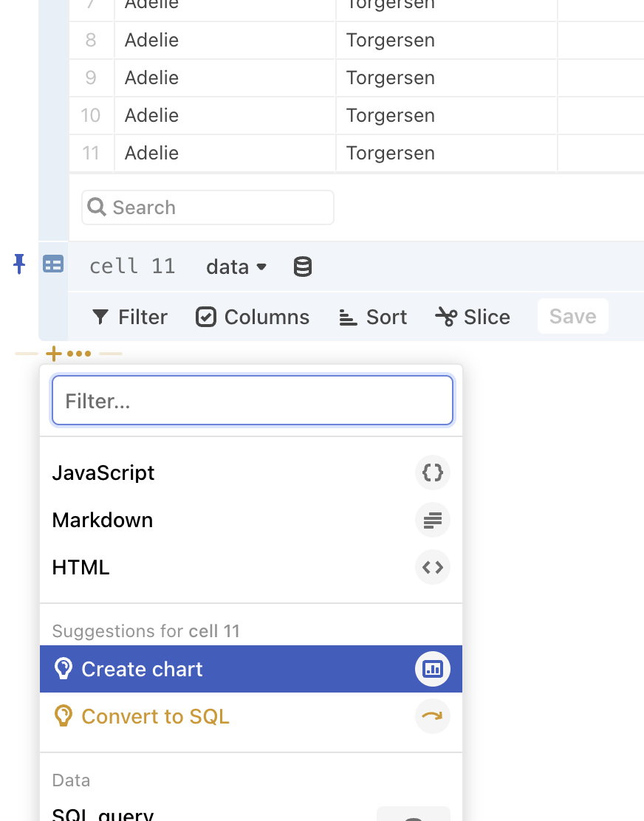Open the database source icon next to data
This screenshot has height=821, width=644.
click(302, 266)
